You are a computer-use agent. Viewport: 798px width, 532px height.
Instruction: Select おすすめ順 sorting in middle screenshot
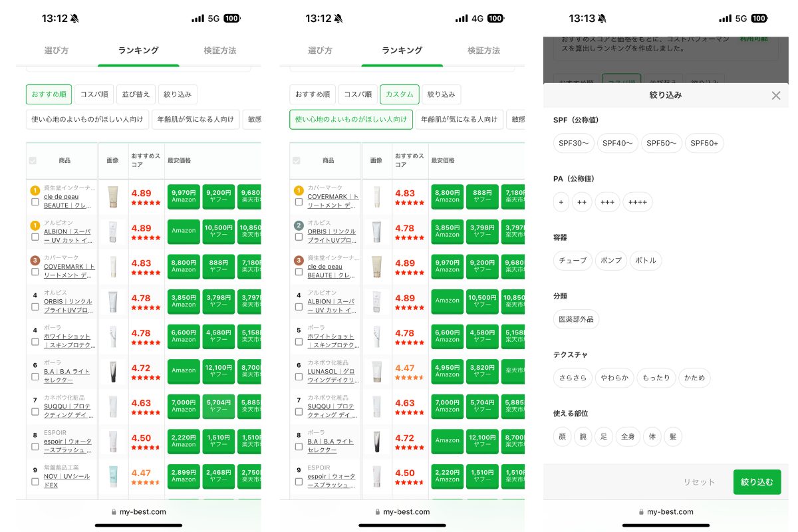point(313,94)
